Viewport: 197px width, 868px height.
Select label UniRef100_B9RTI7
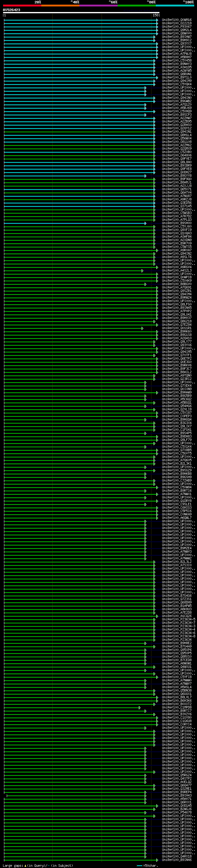point(176,711)
